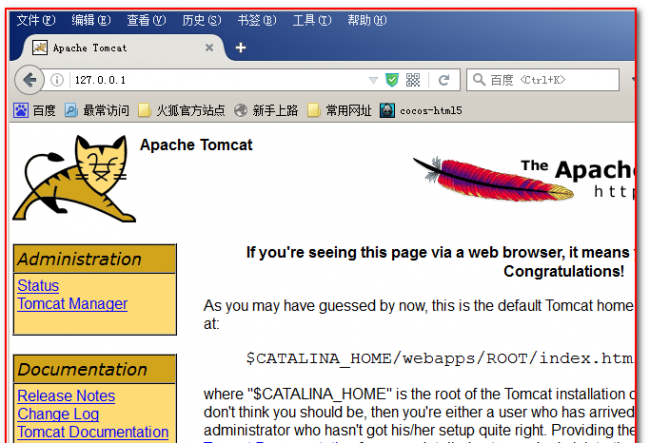Select the Apache Tomcat browser tab

(x=123, y=48)
